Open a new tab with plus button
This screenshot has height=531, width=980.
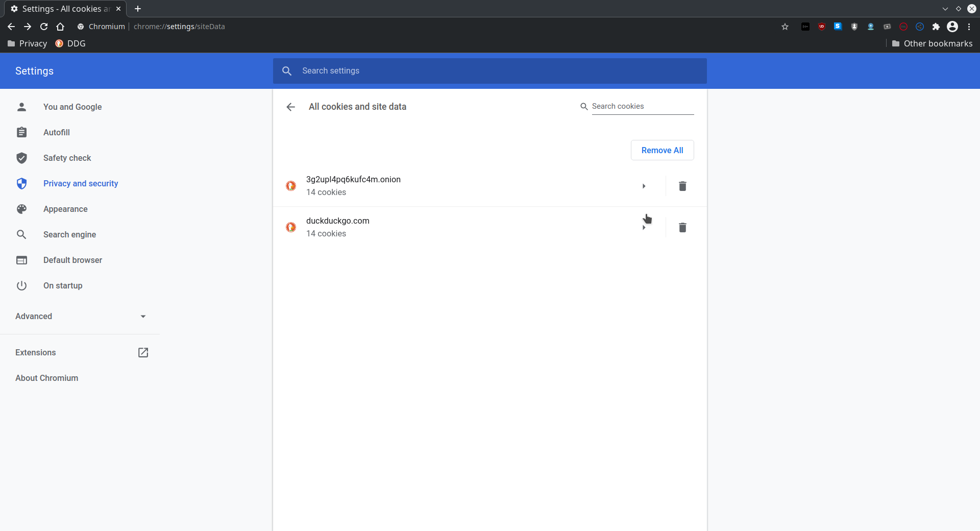click(x=138, y=9)
